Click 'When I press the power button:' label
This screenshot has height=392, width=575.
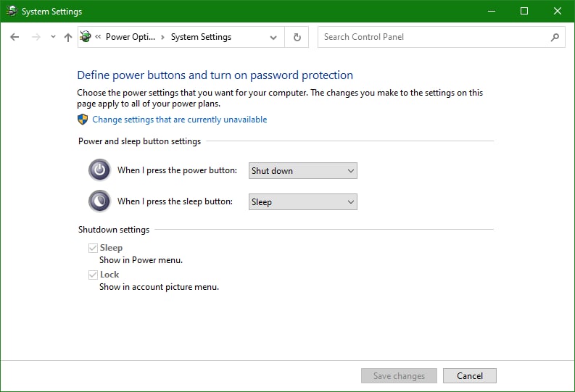(177, 170)
